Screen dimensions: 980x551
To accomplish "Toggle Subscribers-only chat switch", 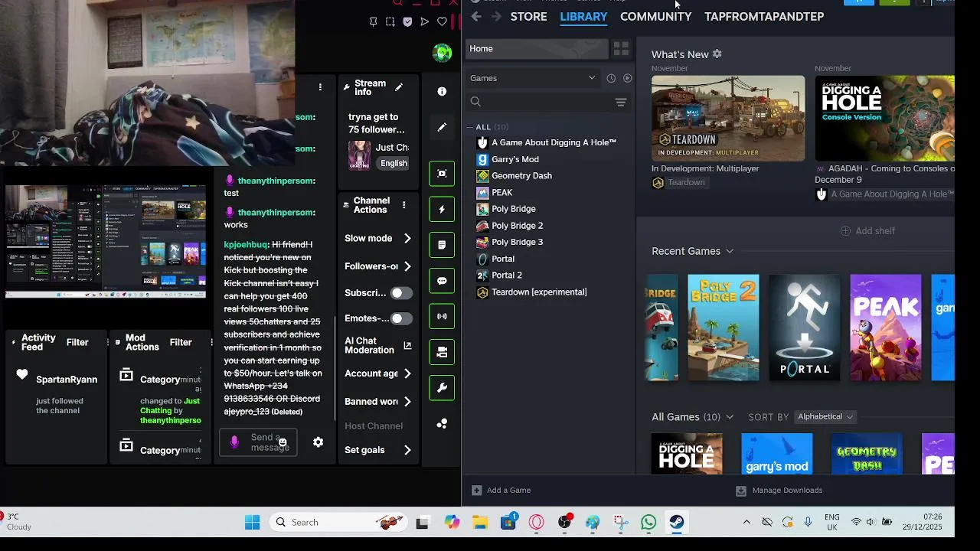I will tap(401, 293).
